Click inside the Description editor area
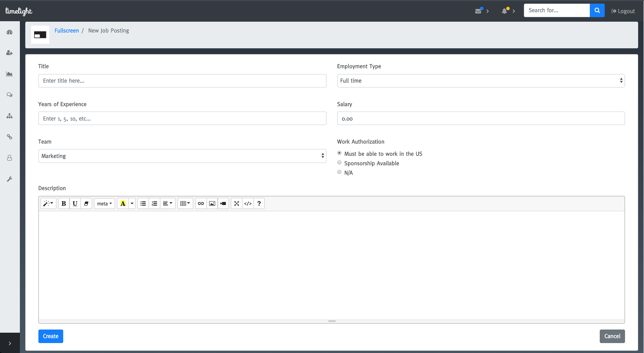This screenshot has width=644, height=353. tap(331, 265)
